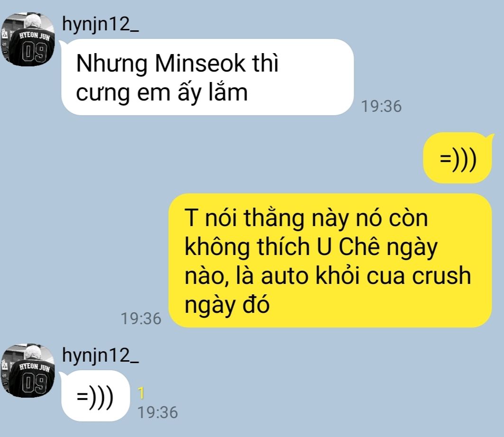Tap the 19:36 timestamp beside Minseok message

pyautogui.click(x=381, y=106)
